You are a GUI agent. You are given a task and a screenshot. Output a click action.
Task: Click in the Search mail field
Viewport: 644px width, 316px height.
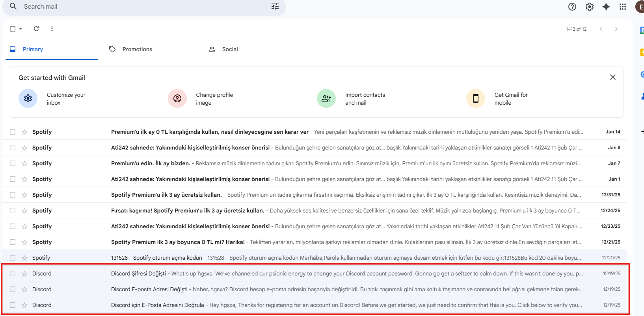[144, 7]
